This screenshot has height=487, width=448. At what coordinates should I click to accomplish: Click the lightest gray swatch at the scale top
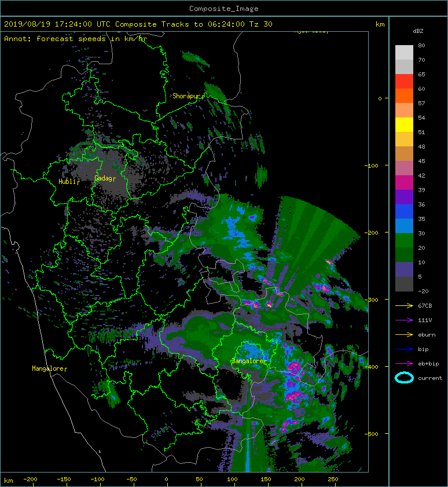(404, 53)
